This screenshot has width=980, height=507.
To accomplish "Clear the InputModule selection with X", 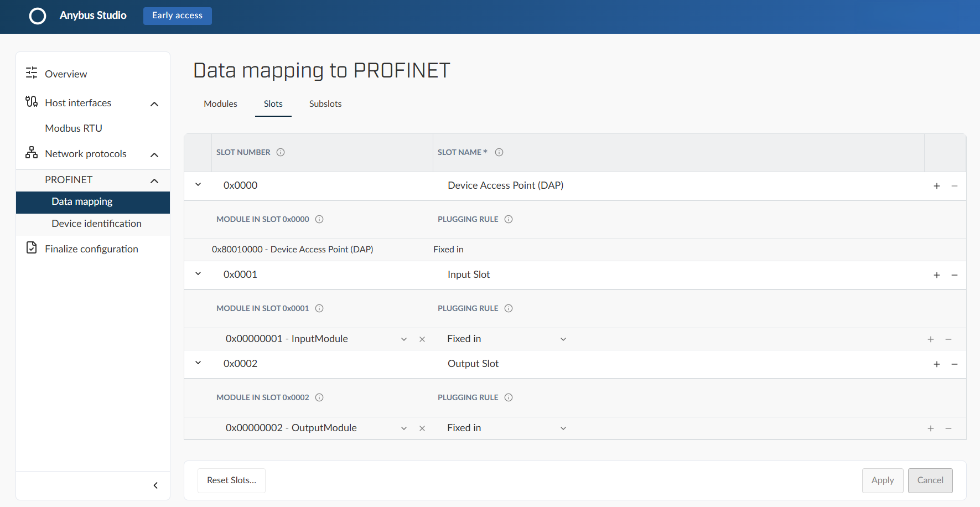I will tap(422, 339).
